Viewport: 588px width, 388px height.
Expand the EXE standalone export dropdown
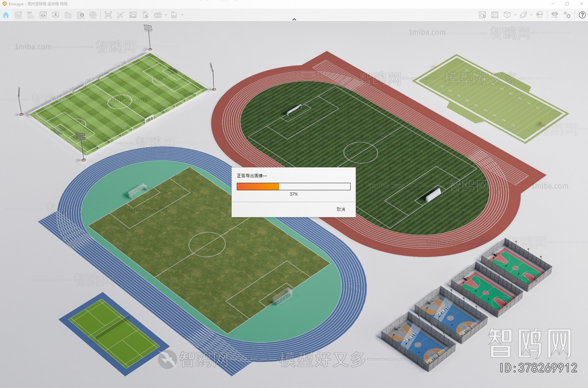click(x=182, y=15)
